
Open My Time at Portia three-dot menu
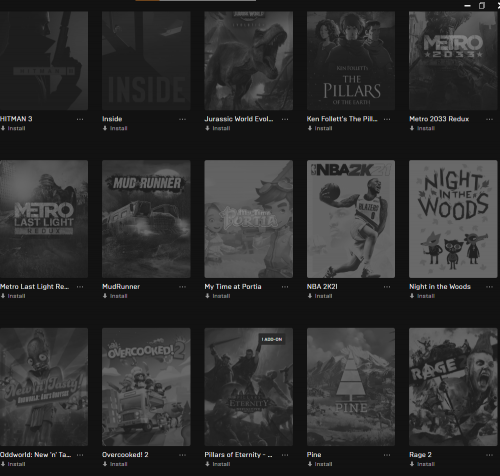[x=285, y=287]
